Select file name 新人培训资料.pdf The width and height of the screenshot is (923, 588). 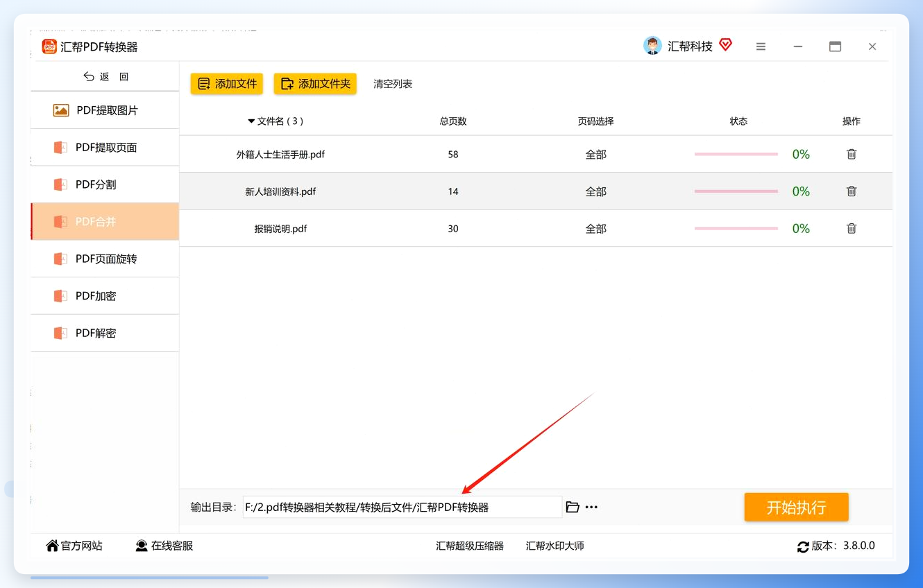click(280, 191)
